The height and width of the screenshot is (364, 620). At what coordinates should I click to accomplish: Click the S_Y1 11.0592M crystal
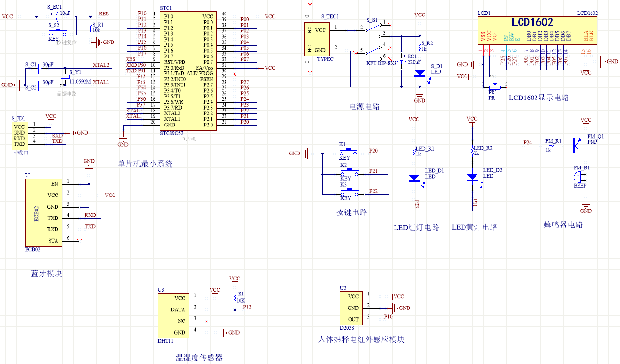65,77
